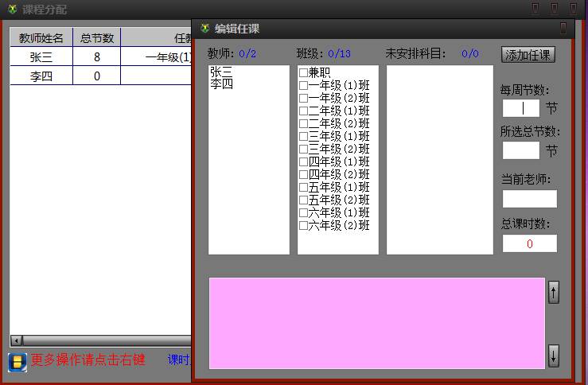Toggle the 兼职 checkbox
The height and width of the screenshot is (385, 588).
[303, 72]
